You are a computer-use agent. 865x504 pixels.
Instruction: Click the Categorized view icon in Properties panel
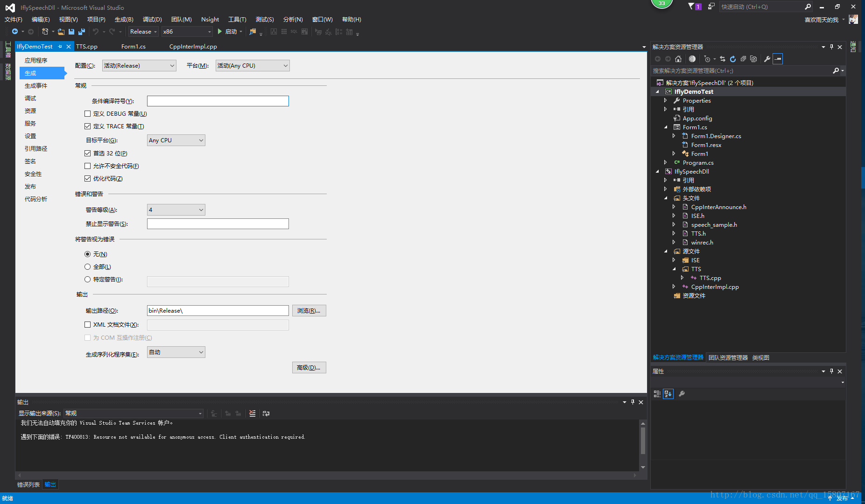coord(657,394)
